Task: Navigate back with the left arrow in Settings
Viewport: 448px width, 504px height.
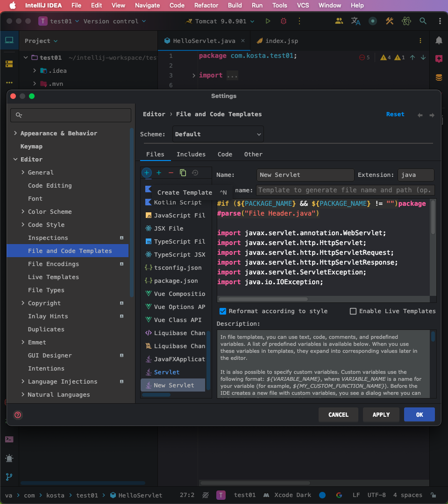Action: tap(420, 115)
